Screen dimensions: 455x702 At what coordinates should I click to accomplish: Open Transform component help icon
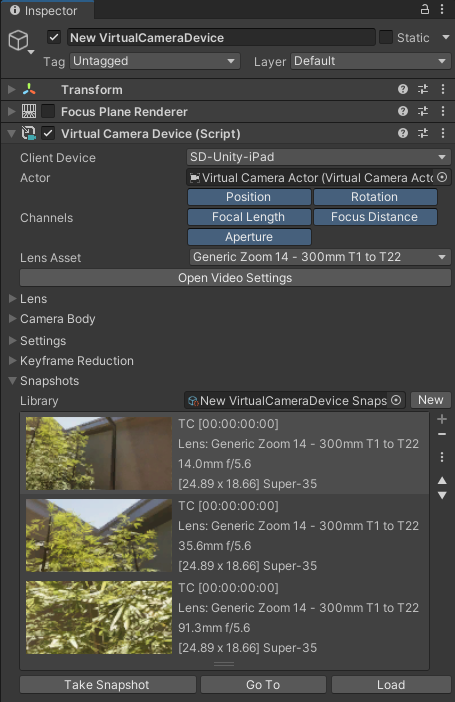[403, 89]
